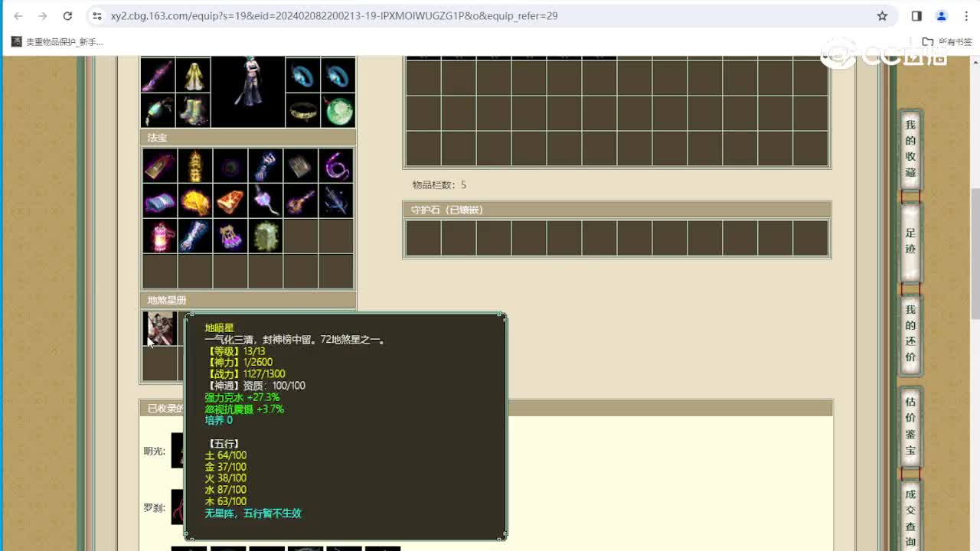Image resolution: width=980 pixels, height=551 pixels.
Task: Open the 我的收藏 side tab
Action: pos(910,148)
